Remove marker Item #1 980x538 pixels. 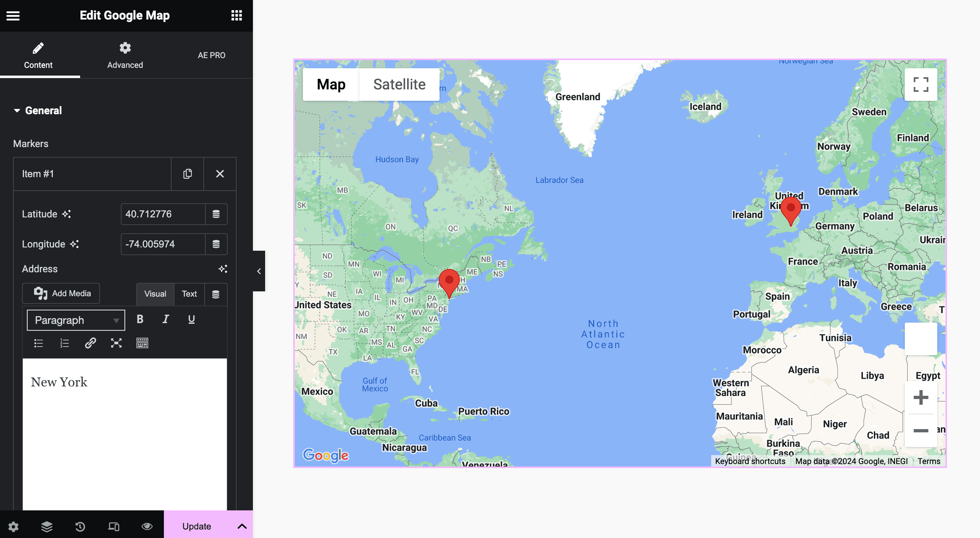click(x=220, y=174)
